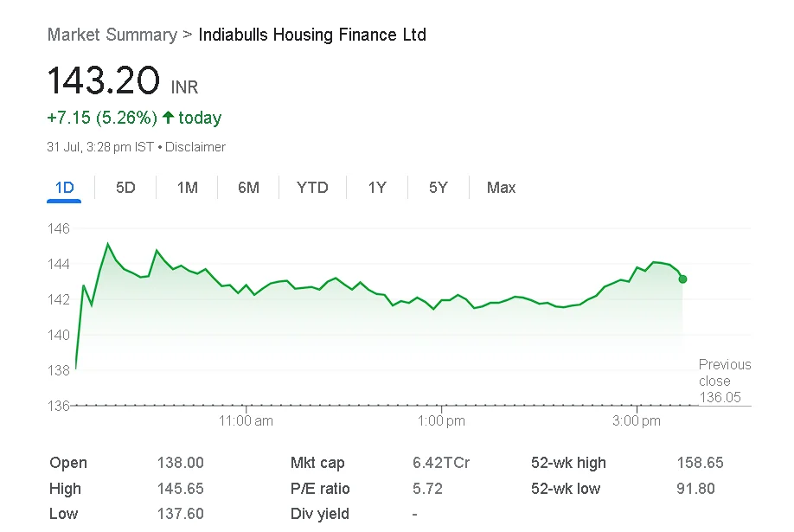Screen dimensions: 794x532
Task: View the 5Y chart range
Action: tap(439, 188)
